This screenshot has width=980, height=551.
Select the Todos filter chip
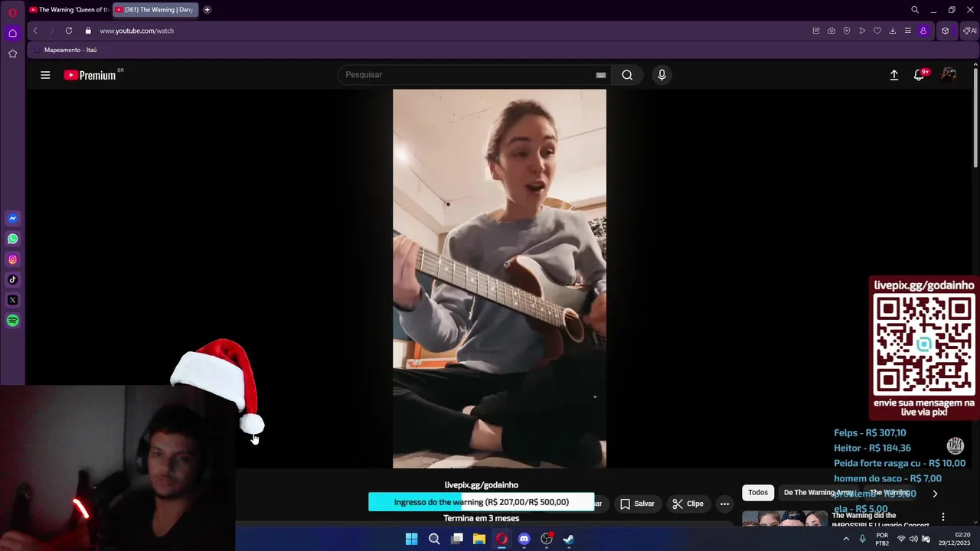click(x=758, y=493)
